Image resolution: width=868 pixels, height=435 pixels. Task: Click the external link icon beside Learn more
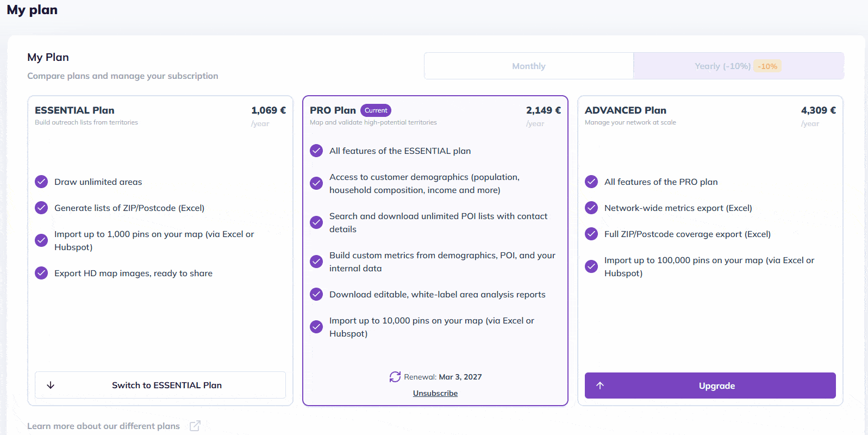[x=195, y=426]
